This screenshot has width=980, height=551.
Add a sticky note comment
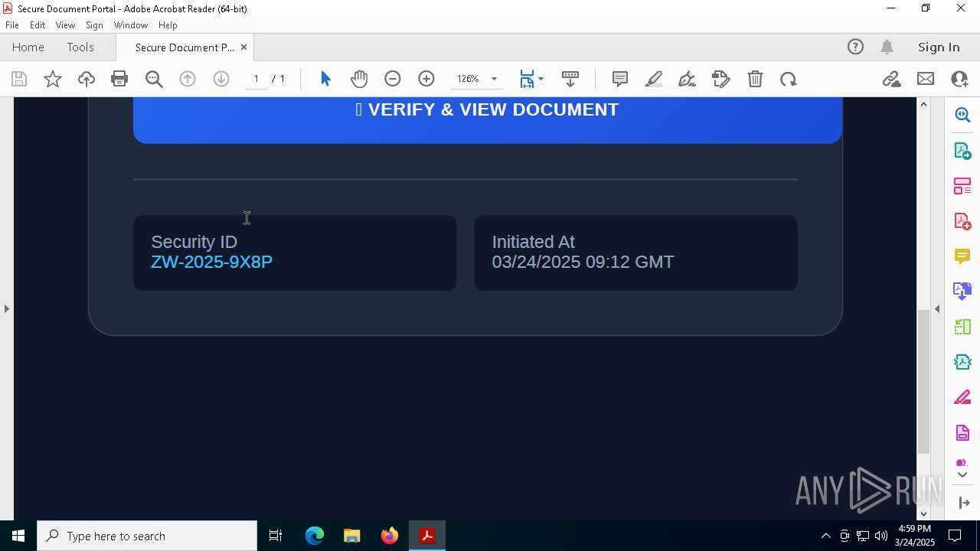[x=620, y=79]
